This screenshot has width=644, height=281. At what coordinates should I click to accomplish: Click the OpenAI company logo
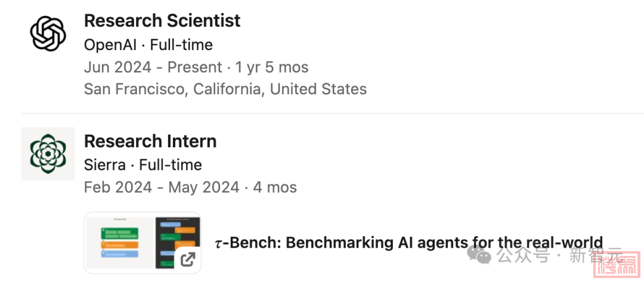48,33
